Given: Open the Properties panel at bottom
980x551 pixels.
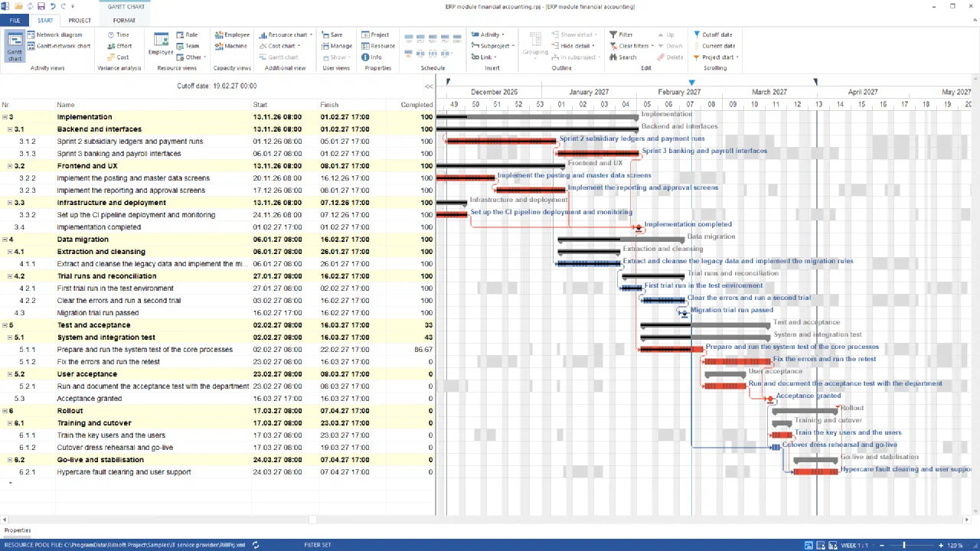Looking at the screenshot, I should 18,530.
